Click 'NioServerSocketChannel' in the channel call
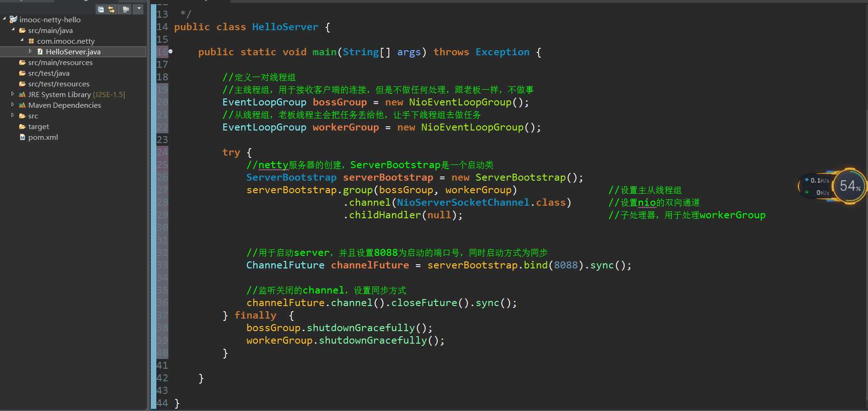 [463, 202]
